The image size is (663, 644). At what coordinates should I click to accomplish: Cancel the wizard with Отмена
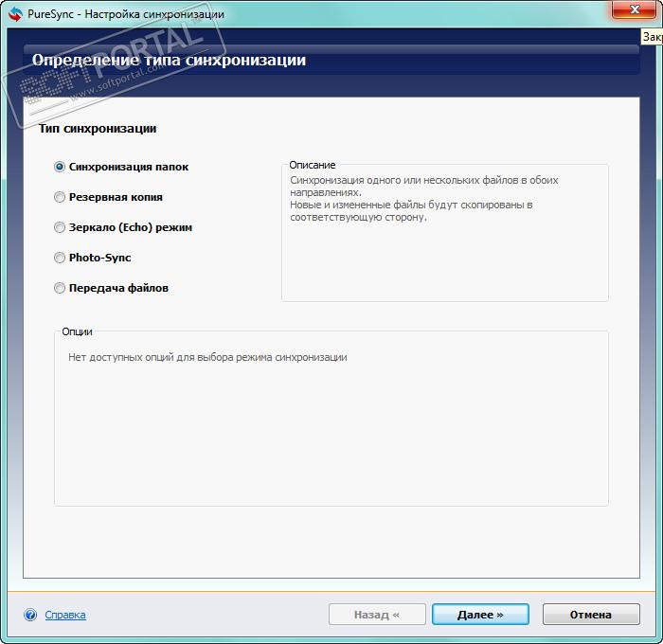point(591,615)
